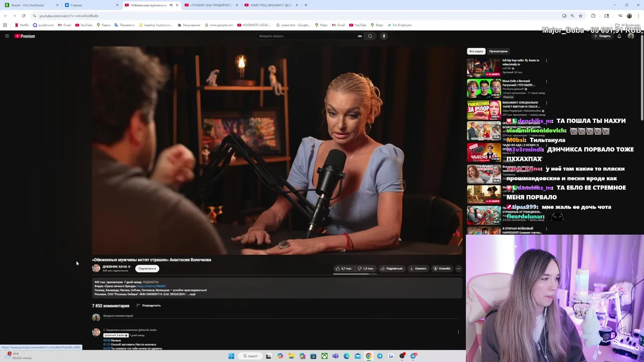The height and width of the screenshot is (362, 644).
Task: Click the Windows taskbar Search box
Action: (251, 356)
